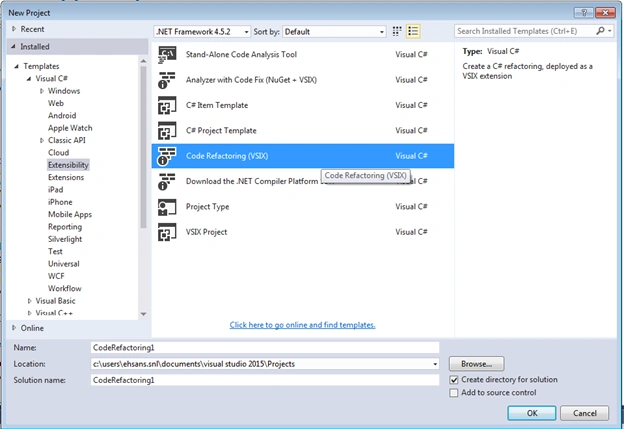Select the WCF category
The height and width of the screenshot is (429, 624).
coord(56,276)
